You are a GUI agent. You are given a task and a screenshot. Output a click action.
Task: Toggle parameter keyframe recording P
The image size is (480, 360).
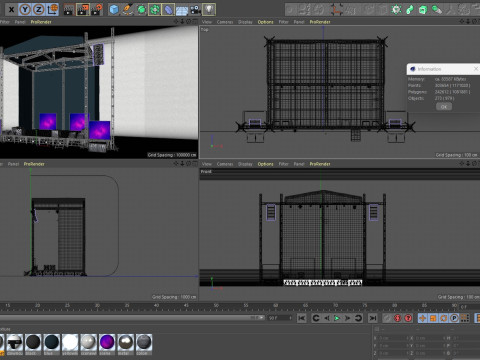[x=454, y=318]
